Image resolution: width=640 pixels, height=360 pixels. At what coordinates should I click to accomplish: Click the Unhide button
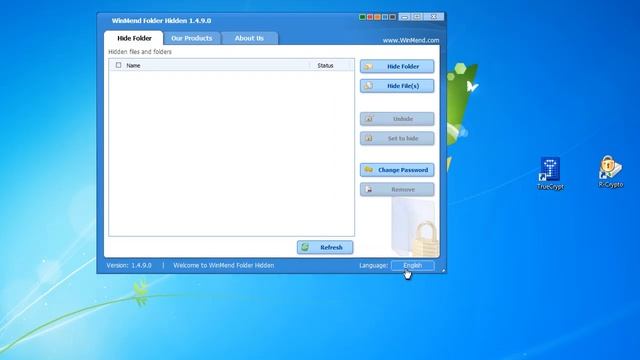pyautogui.click(x=397, y=119)
